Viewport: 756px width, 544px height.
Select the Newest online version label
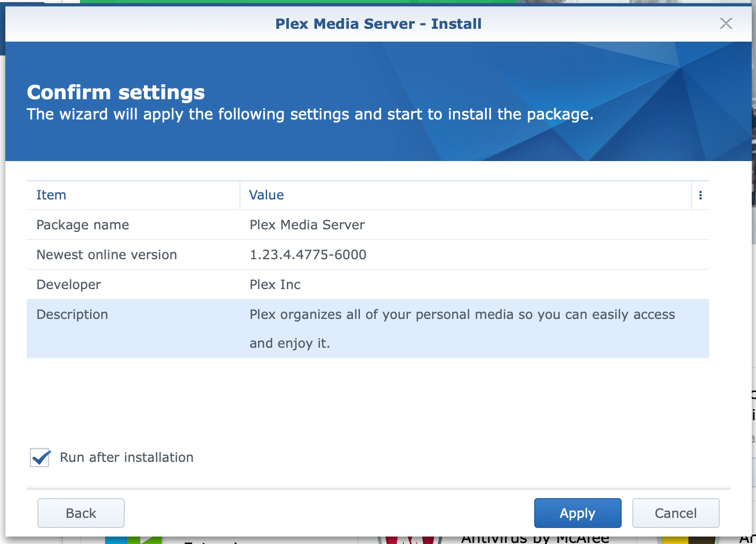pyautogui.click(x=107, y=255)
